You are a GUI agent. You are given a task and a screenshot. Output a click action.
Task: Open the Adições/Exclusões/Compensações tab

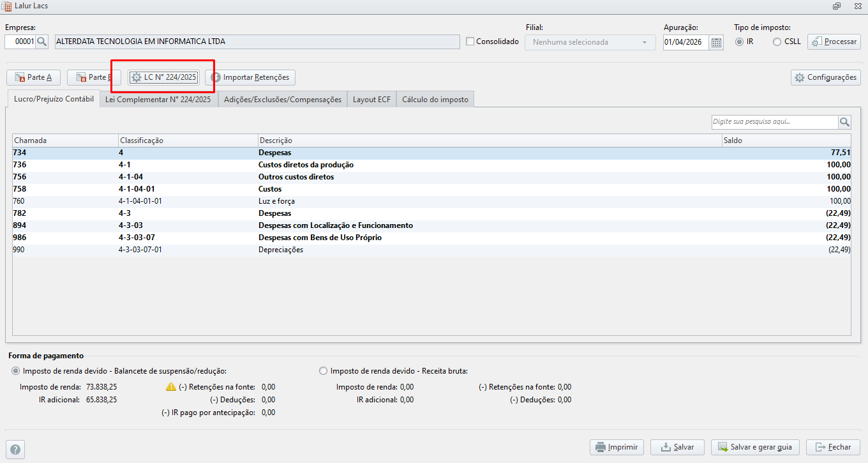(283, 100)
